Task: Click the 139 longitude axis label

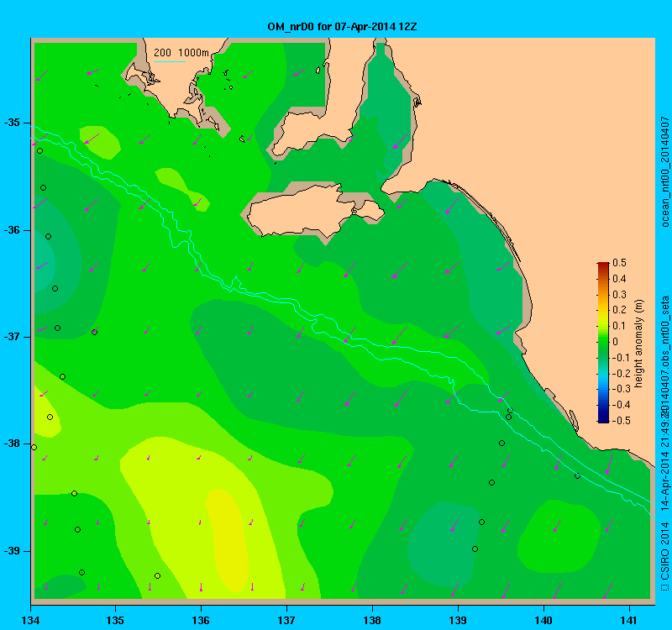Action: (x=458, y=620)
